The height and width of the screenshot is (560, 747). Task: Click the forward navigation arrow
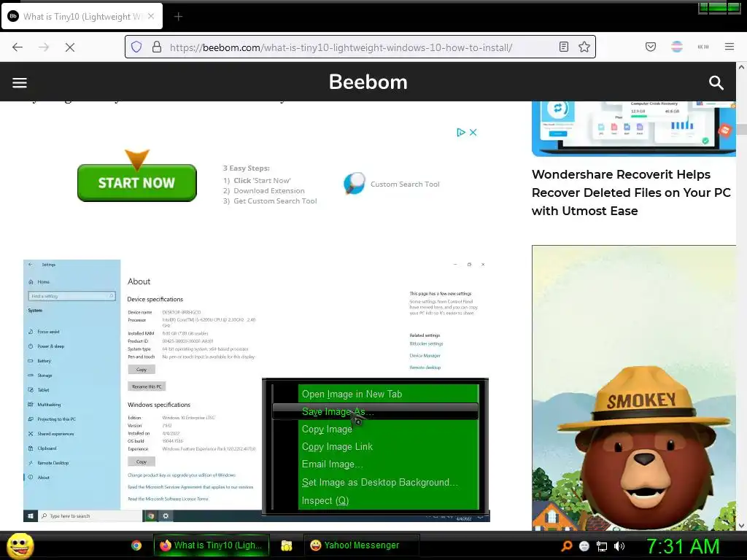coord(44,47)
